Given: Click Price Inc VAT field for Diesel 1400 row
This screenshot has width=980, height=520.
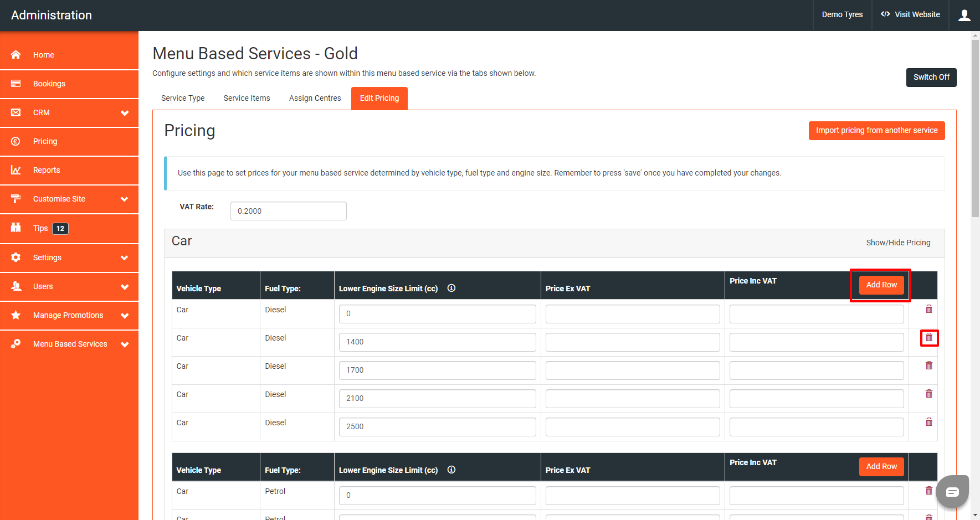Looking at the screenshot, I should click(817, 342).
